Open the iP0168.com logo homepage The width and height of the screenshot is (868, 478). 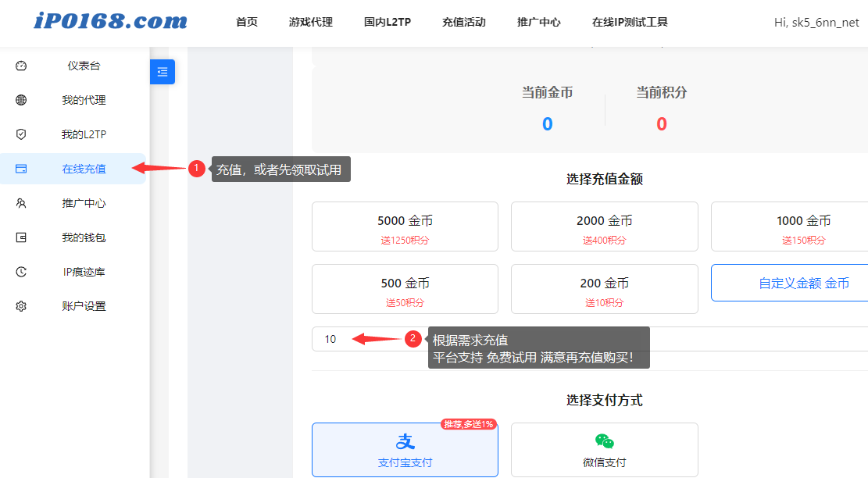(111, 21)
